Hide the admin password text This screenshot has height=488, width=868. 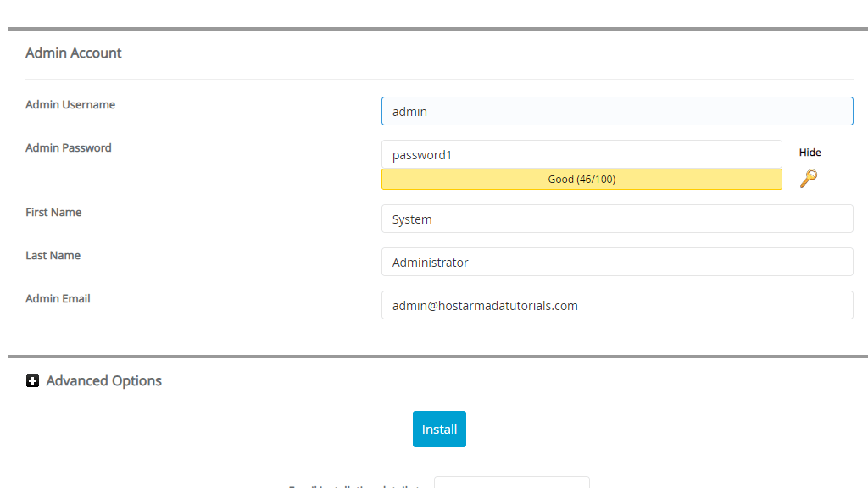(810, 152)
